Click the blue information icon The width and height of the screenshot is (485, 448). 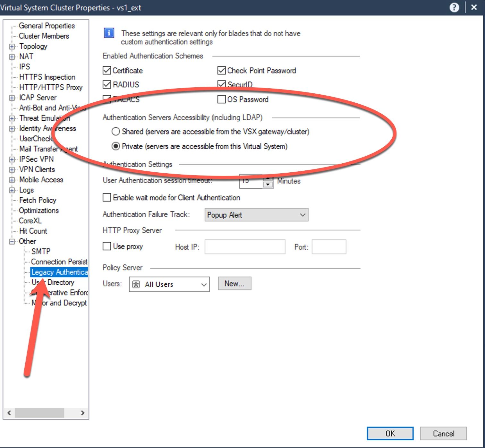click(x=108, y=33)
